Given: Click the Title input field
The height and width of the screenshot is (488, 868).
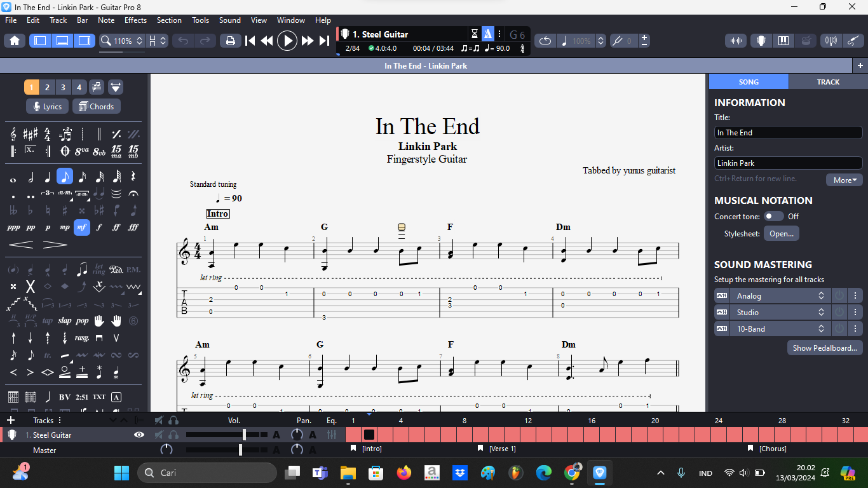Looking at the screenshot, I should [x=788, y=133].
